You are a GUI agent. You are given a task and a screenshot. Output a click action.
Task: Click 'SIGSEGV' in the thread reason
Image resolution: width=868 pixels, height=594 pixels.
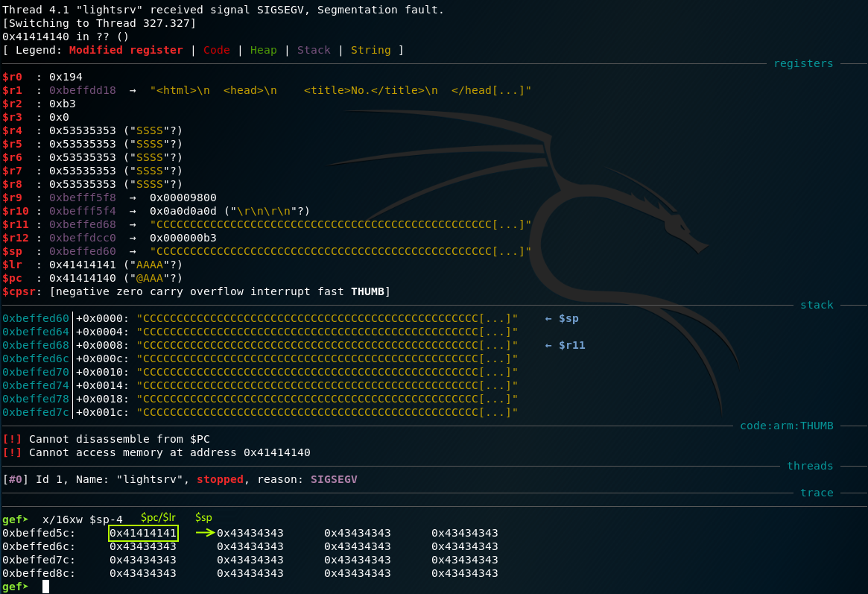[x=334, y=479]
